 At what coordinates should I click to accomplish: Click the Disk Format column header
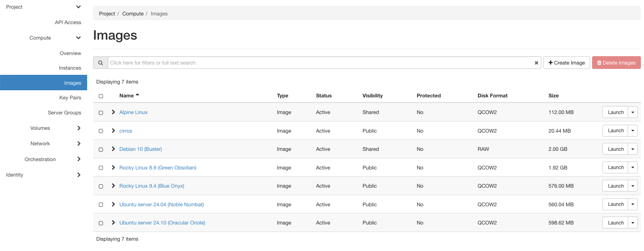click(493, 96)
